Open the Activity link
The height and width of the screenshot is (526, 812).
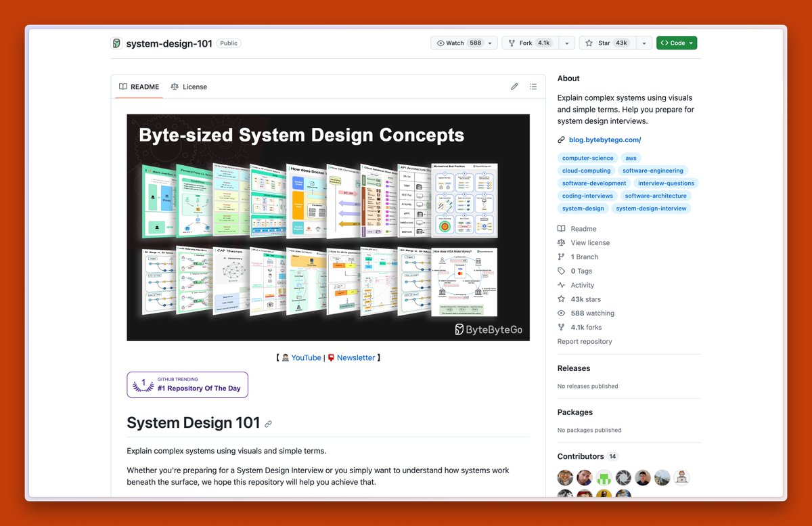point(576,286)
